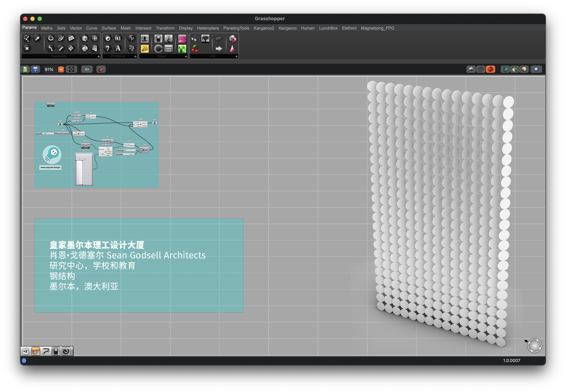Click the zoom extents button

pyautogui.click(x=71, y=69)
